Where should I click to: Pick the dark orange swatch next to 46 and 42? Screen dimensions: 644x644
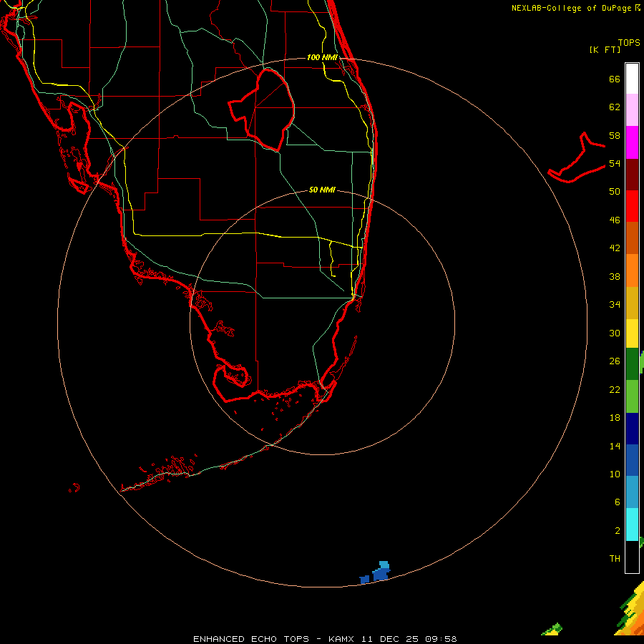[632, 238]
